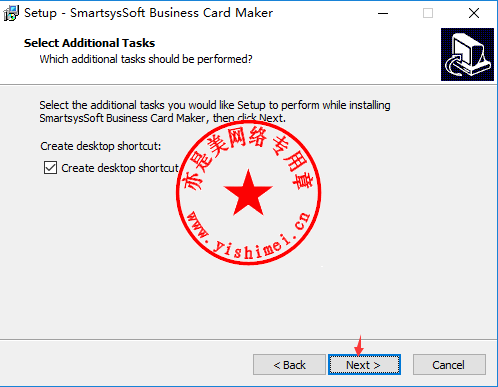Click the window title 'Setup - SmartsysSoft Business Card Maker'
Screen dimensions: 498x387
pyautogui.click(x=148, y=13)
